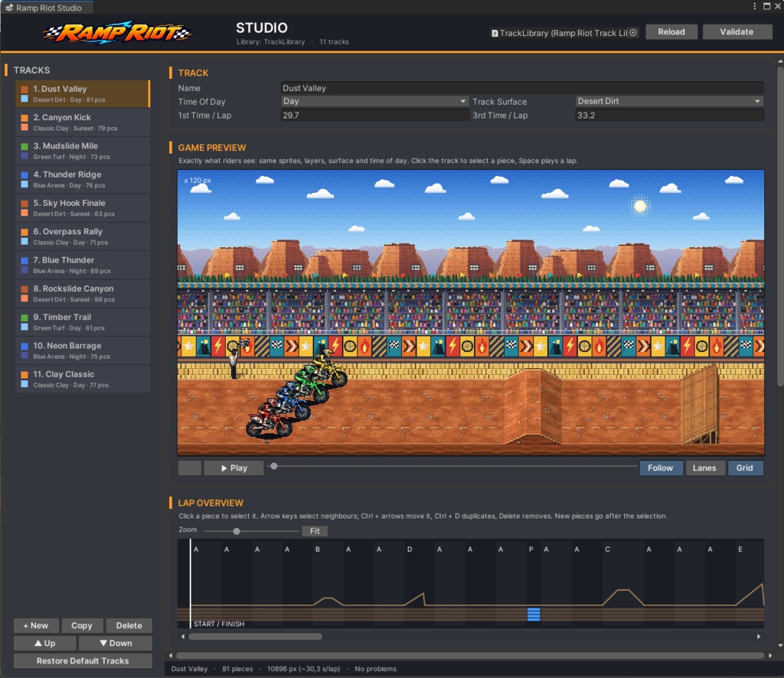Select the Canyon Kick track
The image size is (784, 678).
[83, 122]
